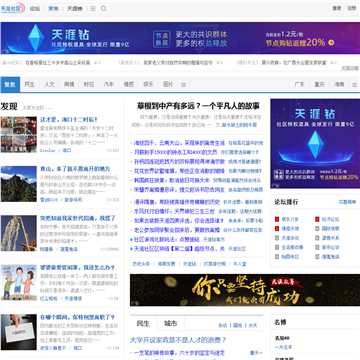Screen dimensions: 360x360
Task: Open the 广东 city tab
Action: (x=299, y=85)
